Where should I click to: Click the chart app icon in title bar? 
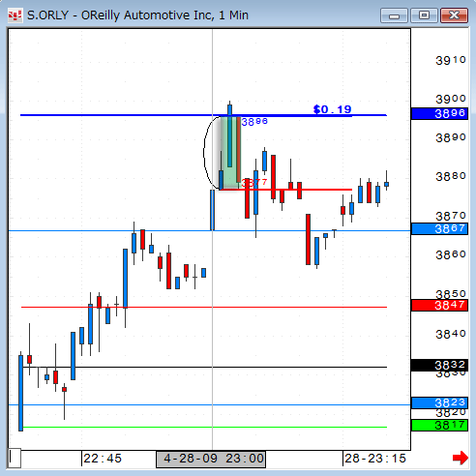(x=15, y=15)
